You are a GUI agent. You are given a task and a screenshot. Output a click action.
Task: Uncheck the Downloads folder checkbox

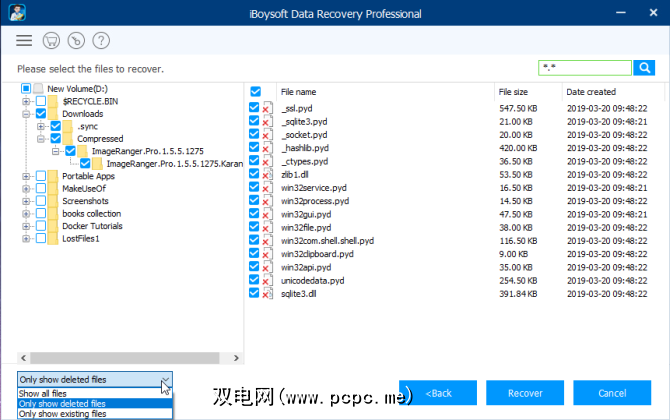click(x=41, y=113)
